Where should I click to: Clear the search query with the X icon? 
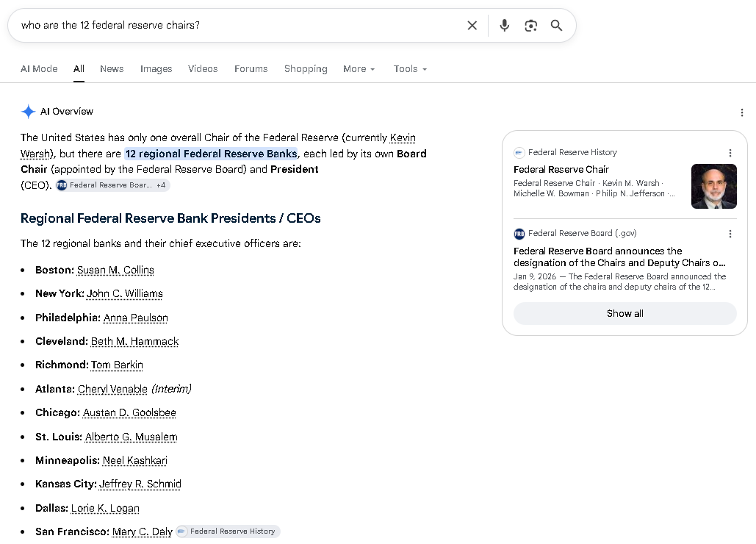tap(472, 26)
